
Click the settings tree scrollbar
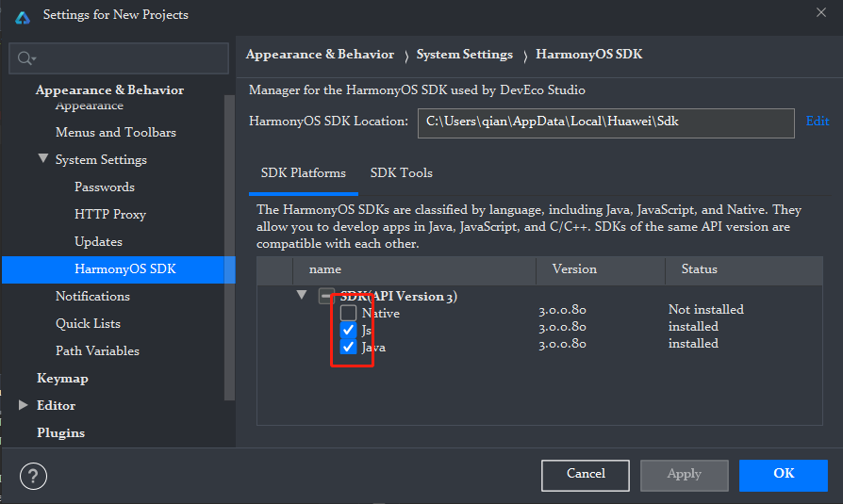click(x=229, y=247)
